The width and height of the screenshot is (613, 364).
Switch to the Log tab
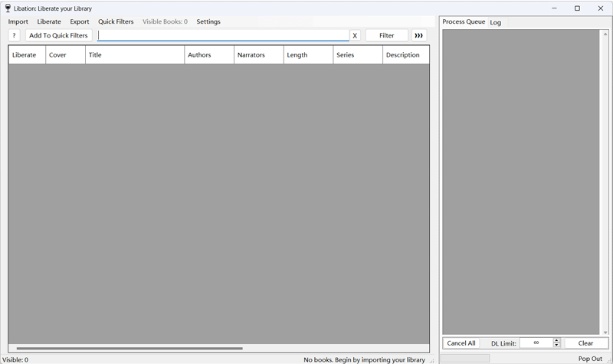(495, 23)
